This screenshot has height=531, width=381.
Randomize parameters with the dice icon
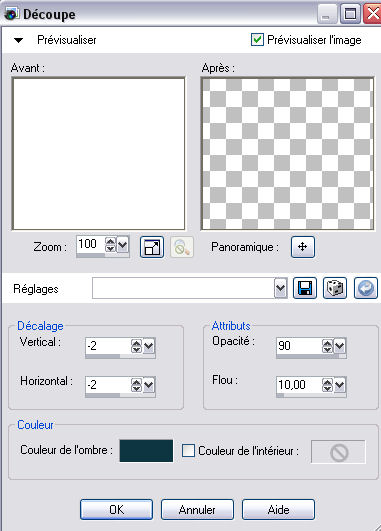point(335,288)
